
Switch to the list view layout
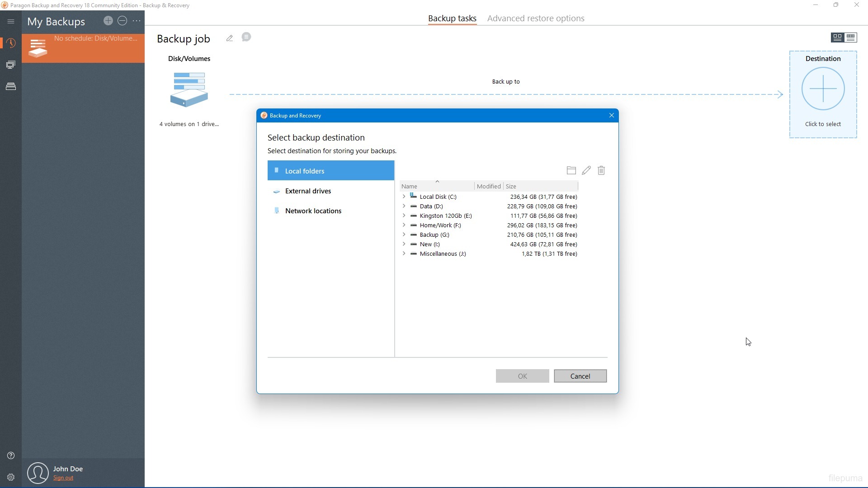click(x=851, y=38)
